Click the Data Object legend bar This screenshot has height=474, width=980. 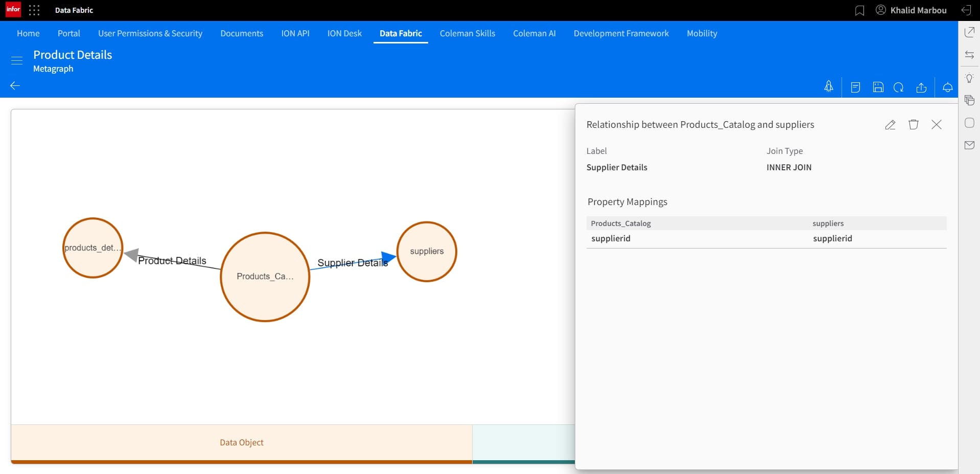click(242, 444)
